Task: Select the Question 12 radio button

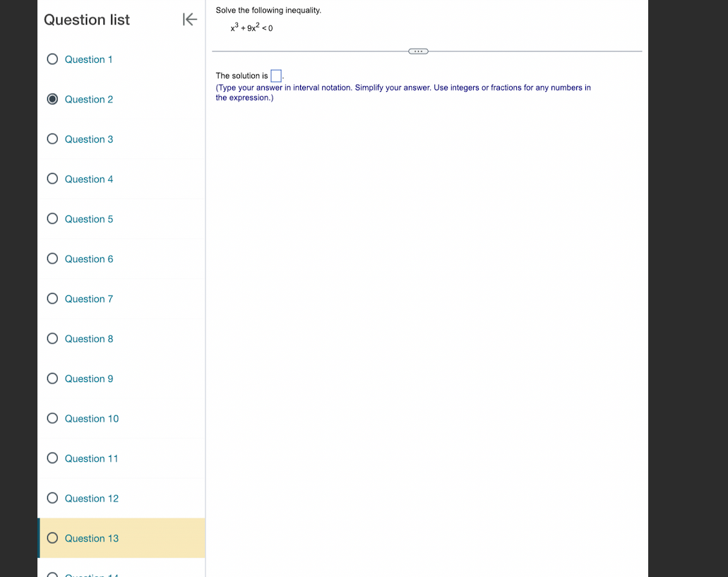Action: point(52,498)
